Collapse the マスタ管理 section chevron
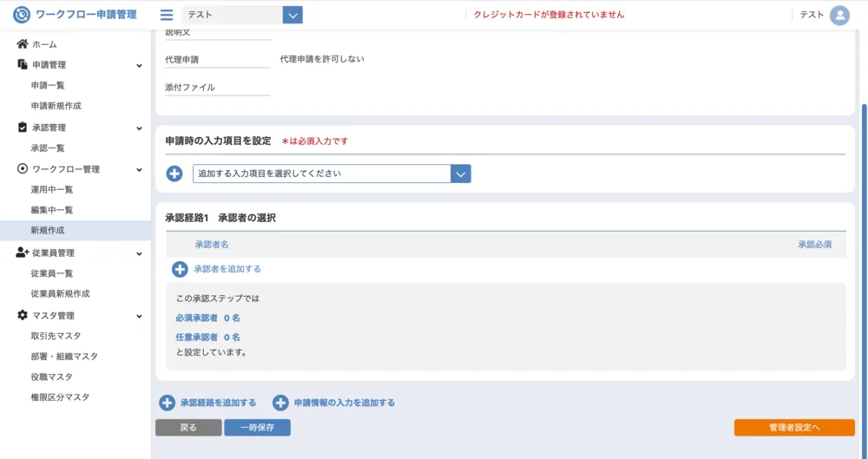868x459 pixels. pyautogui.click(x=139, y=316)
